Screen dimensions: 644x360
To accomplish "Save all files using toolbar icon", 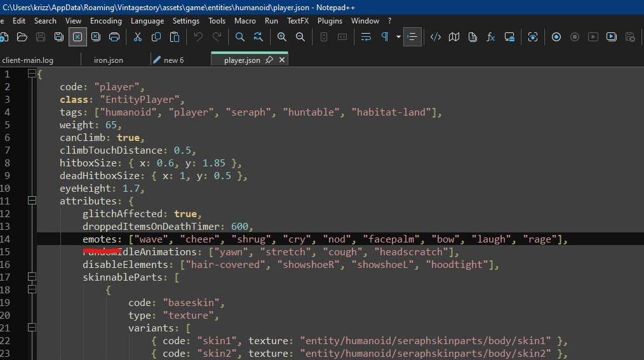I will pos(58,37).
